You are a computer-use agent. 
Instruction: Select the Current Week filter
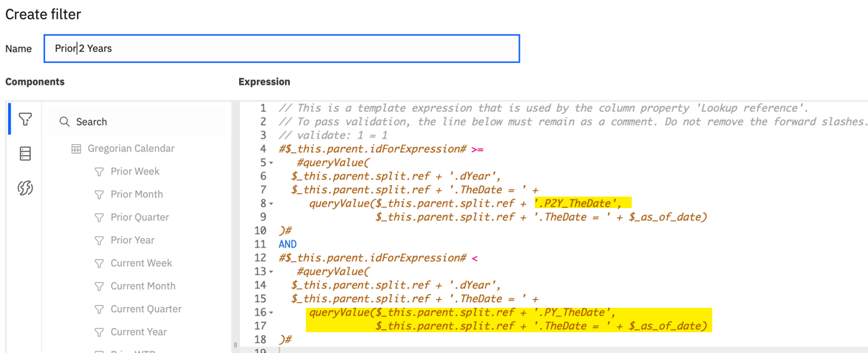(141, 263)
